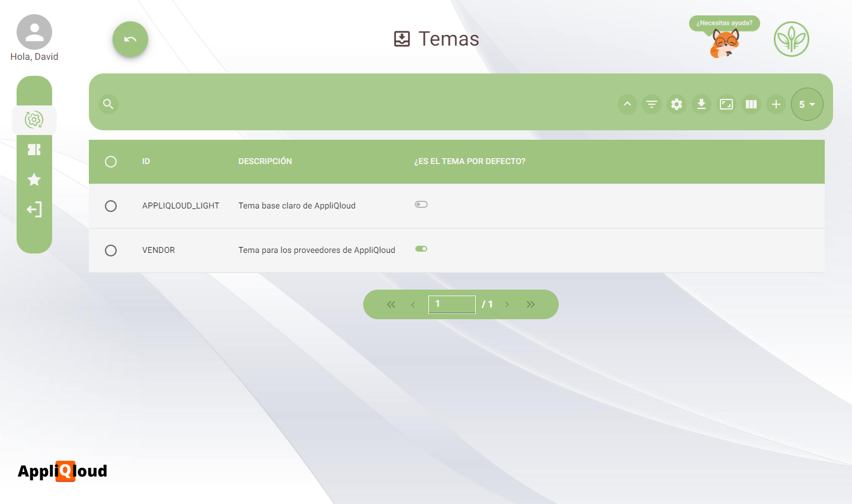Click the ¿Necesitas ayuda? help bubble

723,23
